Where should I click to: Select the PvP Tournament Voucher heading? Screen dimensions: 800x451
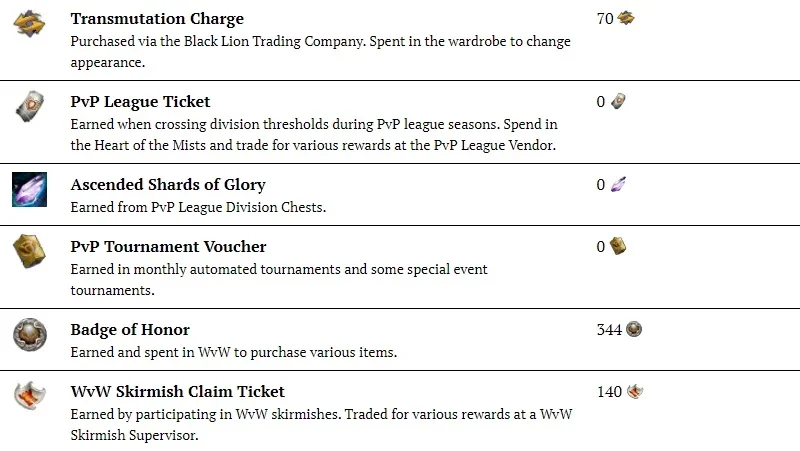[x=168, y=246]
